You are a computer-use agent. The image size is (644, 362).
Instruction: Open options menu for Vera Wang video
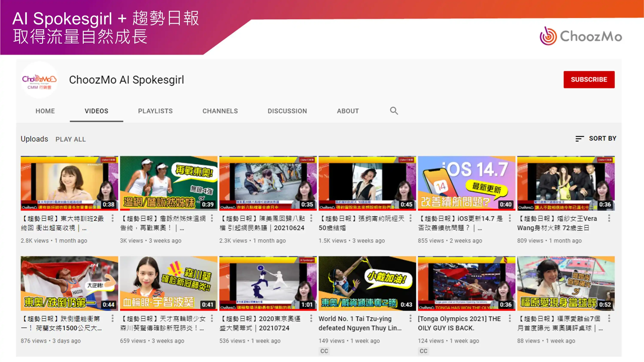click(x=609, y=218)
